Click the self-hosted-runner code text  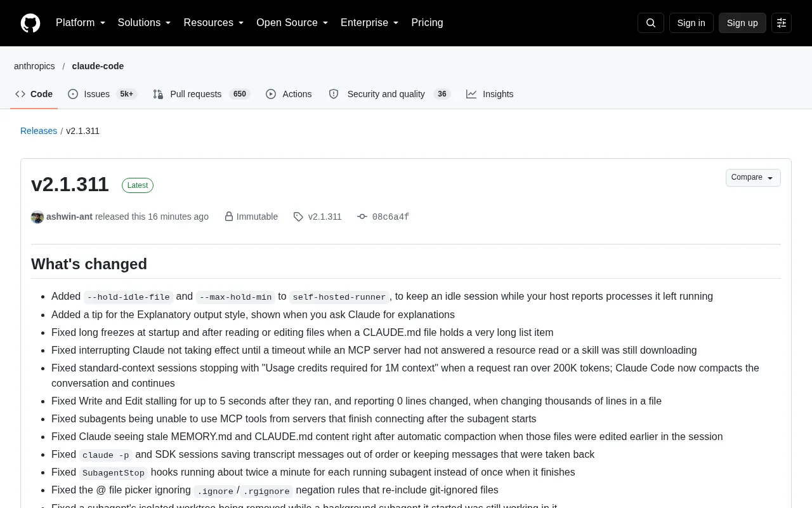pos(339,297)
